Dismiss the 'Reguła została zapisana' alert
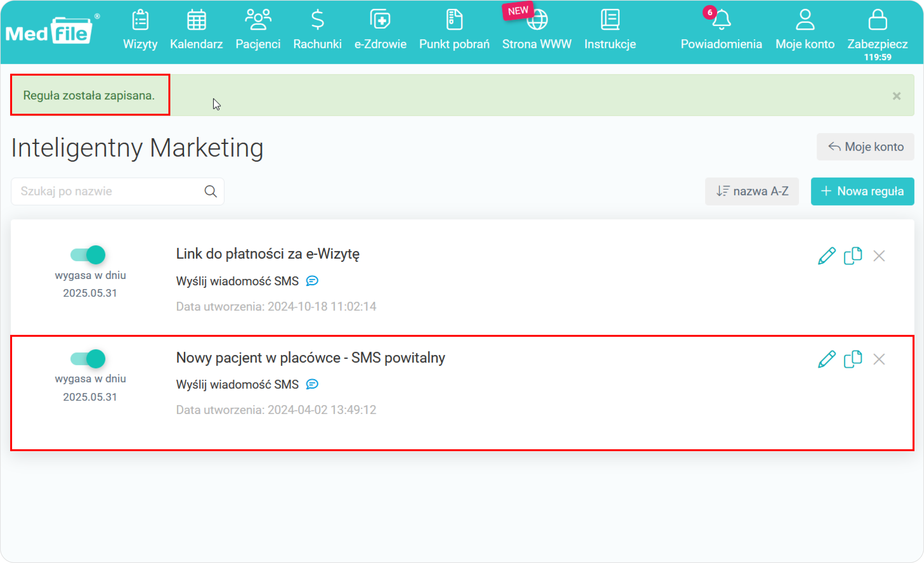 (x=896, y=96)
